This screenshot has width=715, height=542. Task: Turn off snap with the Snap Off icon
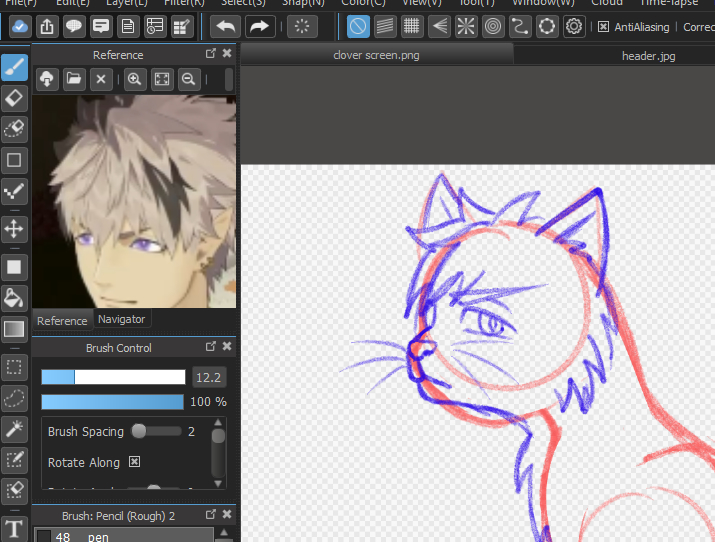point(357,27)
